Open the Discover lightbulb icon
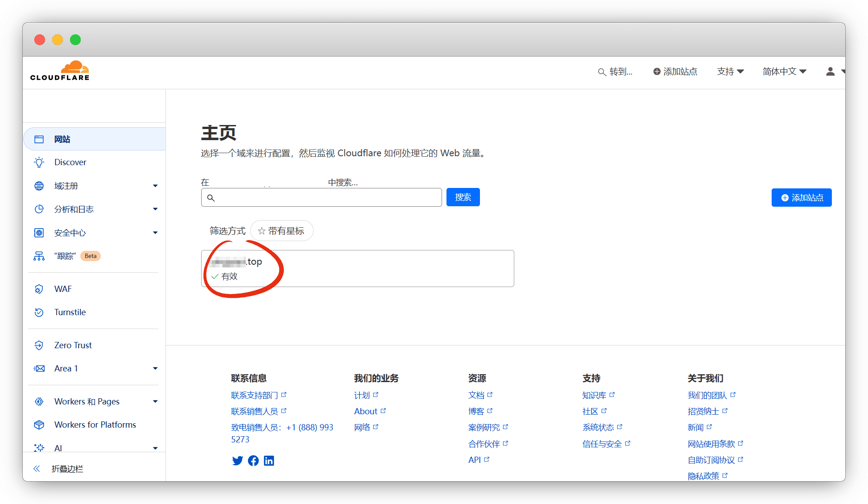The height and width of the screenshot is (504, 868). coord(39,162)
